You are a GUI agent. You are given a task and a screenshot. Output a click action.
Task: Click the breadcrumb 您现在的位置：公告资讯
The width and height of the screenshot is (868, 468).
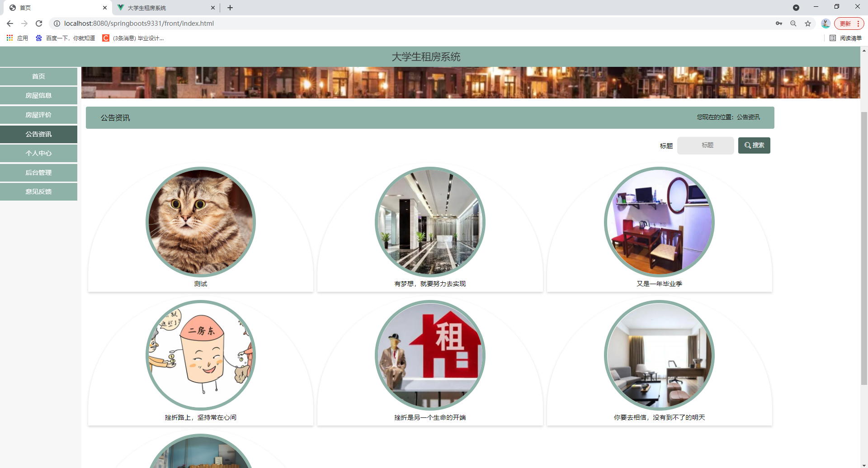tap(728, 117)
